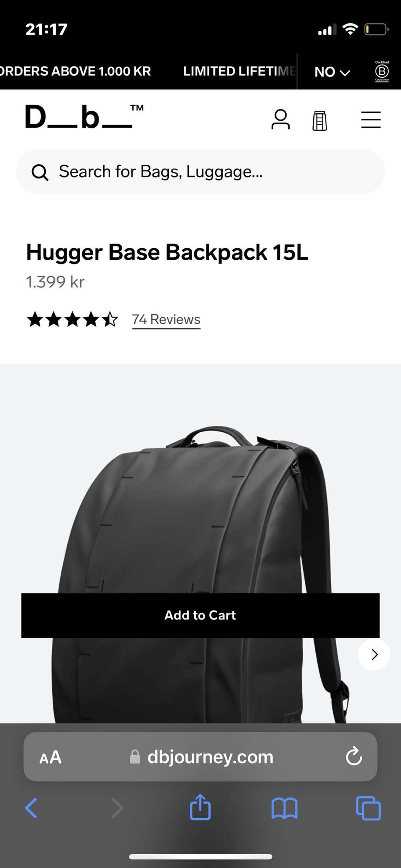Open the Safari share sheet
Viewport: 401px width, 868px height.
200,807
